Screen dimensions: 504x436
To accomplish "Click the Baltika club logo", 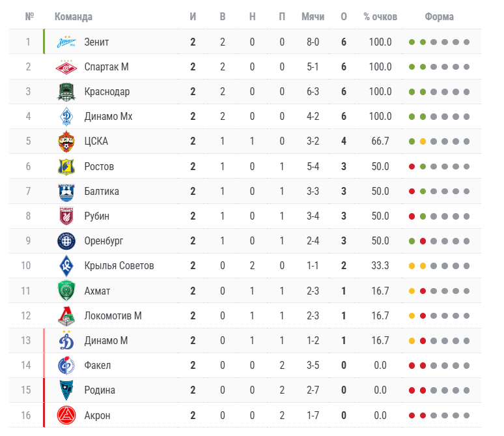I will point(66,192).
